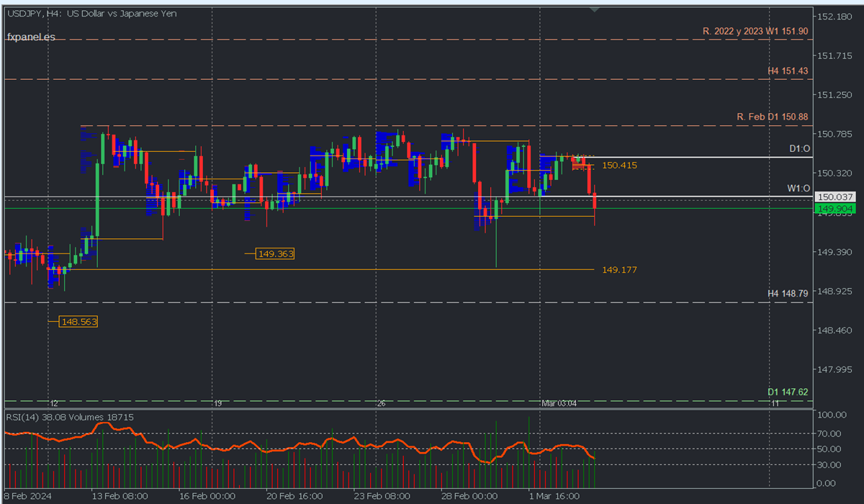
Task: Click the fxpanel.es watermark text
Action: tap(32, 37)
